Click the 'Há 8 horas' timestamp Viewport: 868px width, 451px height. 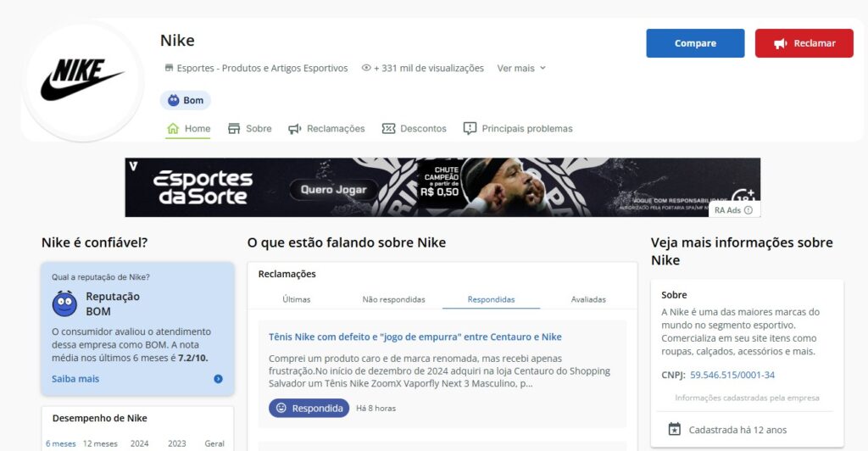376,409
